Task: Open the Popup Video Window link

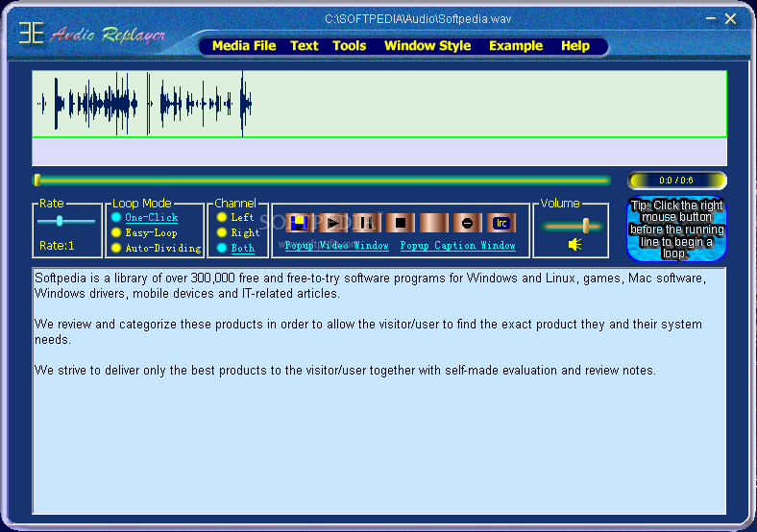Action: pos(336,245)
